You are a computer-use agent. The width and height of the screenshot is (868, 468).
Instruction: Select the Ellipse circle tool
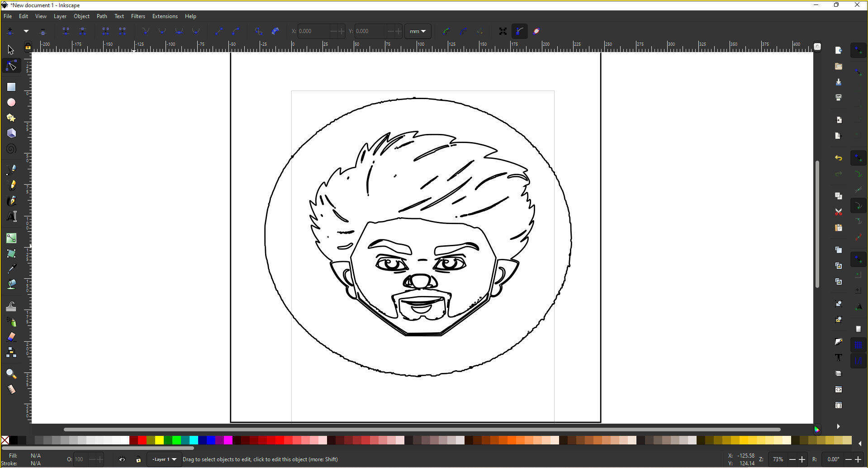tap(11, 102)
